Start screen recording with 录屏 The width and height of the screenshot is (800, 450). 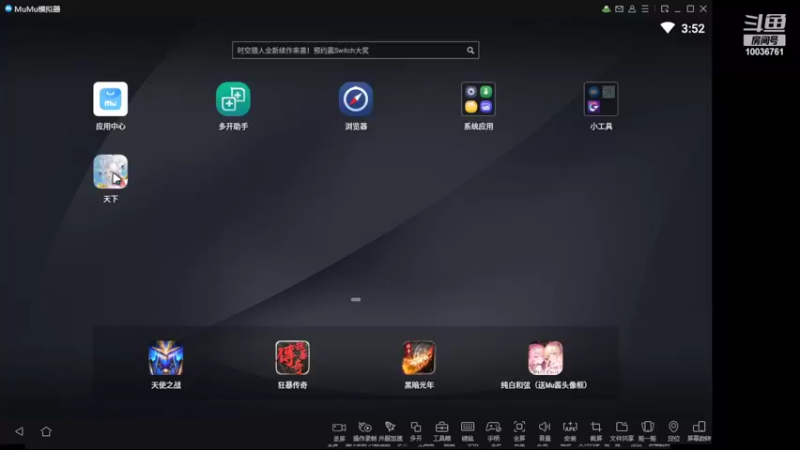pos(339,431)
